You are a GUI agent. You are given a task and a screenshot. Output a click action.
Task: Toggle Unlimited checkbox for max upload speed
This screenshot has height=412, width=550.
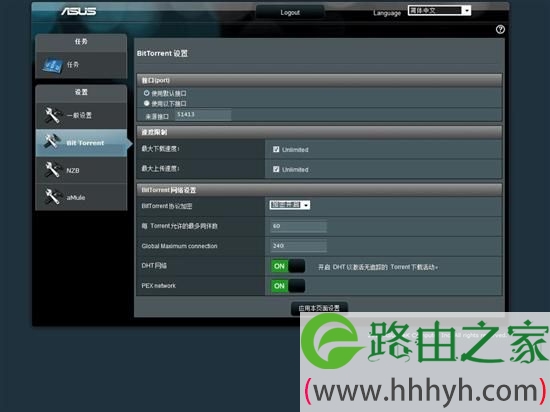[276, 169]
